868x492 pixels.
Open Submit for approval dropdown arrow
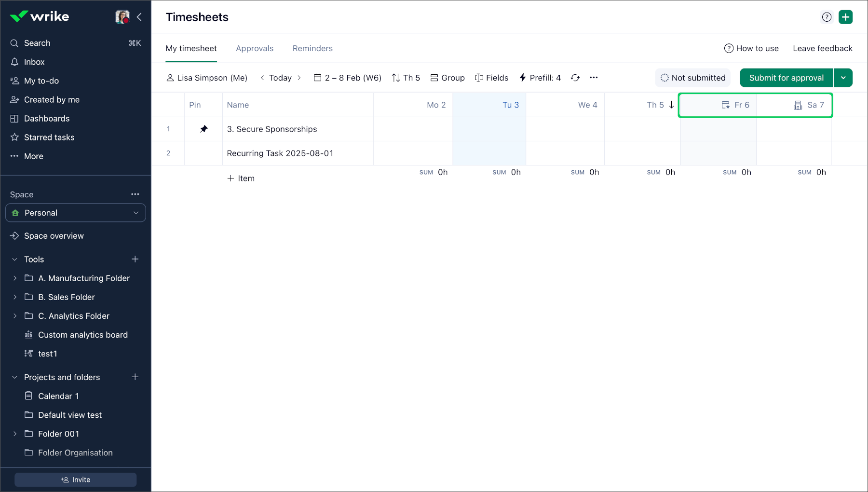[x=843, y=78]
